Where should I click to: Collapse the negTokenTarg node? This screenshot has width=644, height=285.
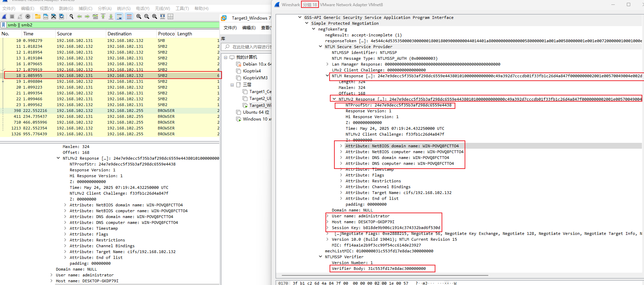tap(313, 29)
